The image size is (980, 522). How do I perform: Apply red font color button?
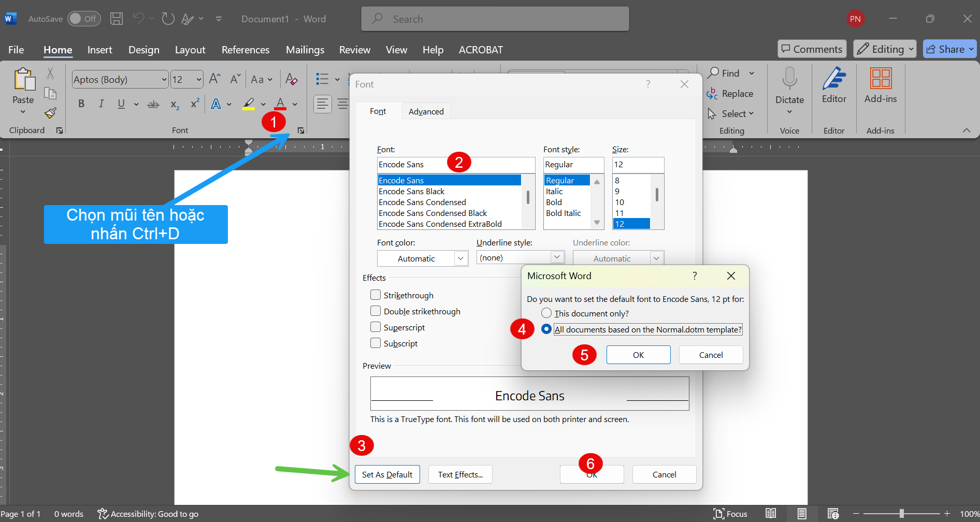[x=281, y=104]
